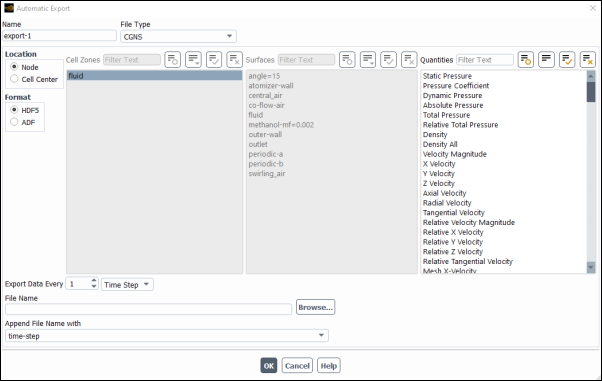Click Surfaces select all shown icon
The height and width of the screenshot is (381, 602).
point(389,60)
